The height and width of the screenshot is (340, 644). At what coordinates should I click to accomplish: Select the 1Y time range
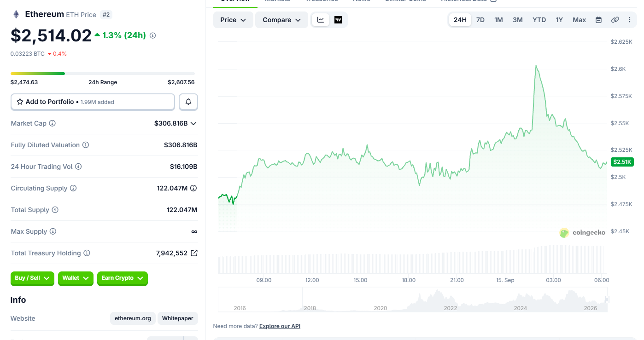[x=559, y=20]
